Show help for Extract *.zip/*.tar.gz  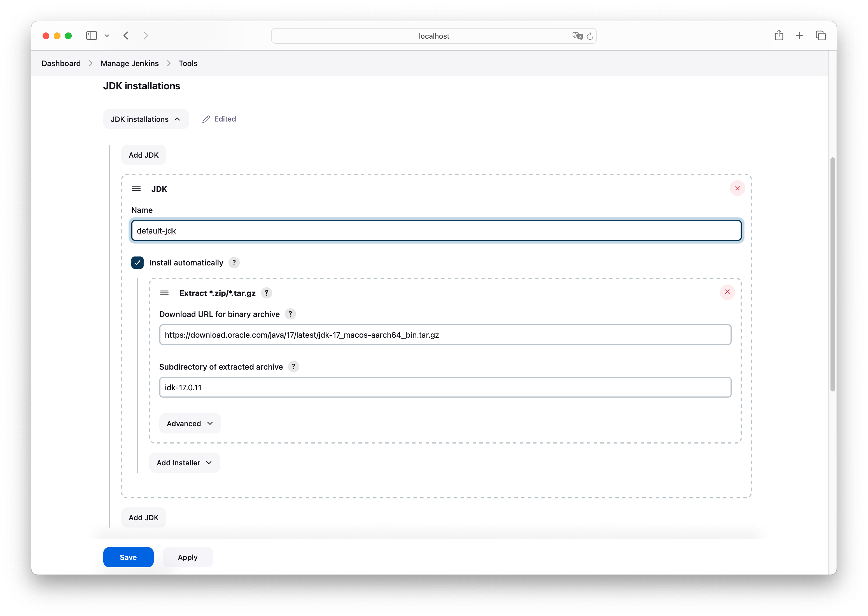tap(266, 293)
